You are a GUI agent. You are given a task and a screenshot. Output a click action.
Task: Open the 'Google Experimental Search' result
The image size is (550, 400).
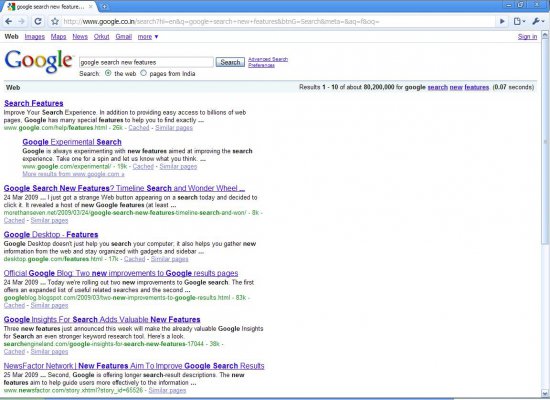click(x=72, y=142)
